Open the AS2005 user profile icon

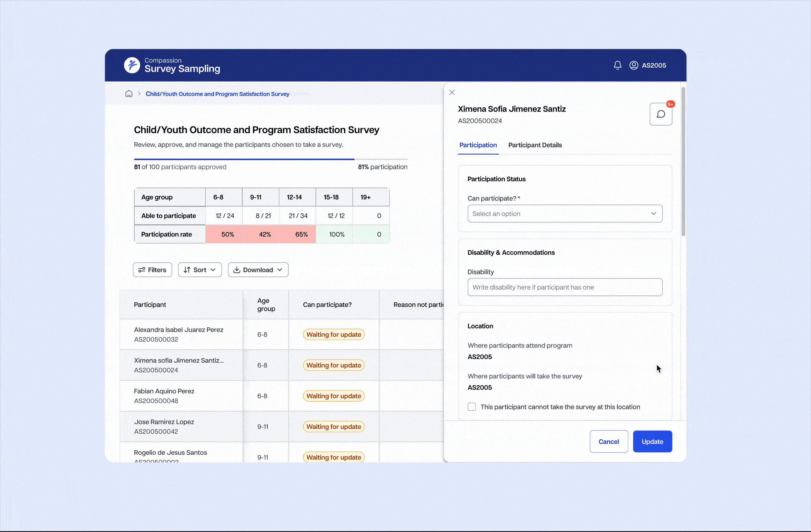coord(633,65)
